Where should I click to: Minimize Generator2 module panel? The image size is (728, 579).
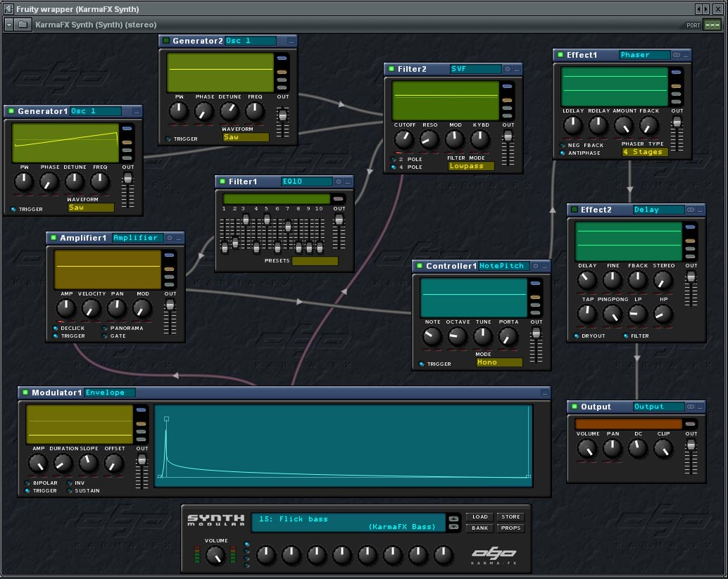pos(291,42)
